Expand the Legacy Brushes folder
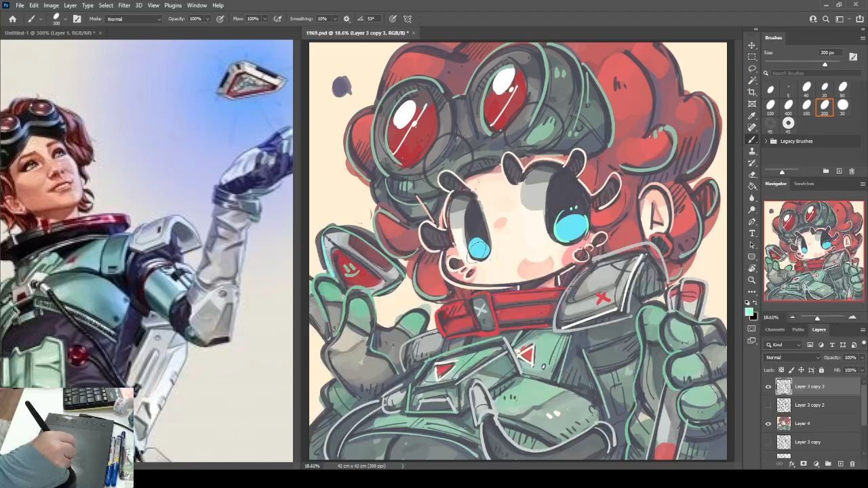Viewport: 868px width, 488px height. click(766, 141)
